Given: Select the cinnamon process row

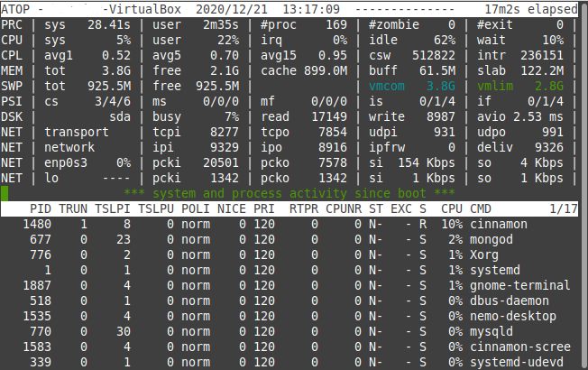Looking at the screenshot, I should point(289,224).
